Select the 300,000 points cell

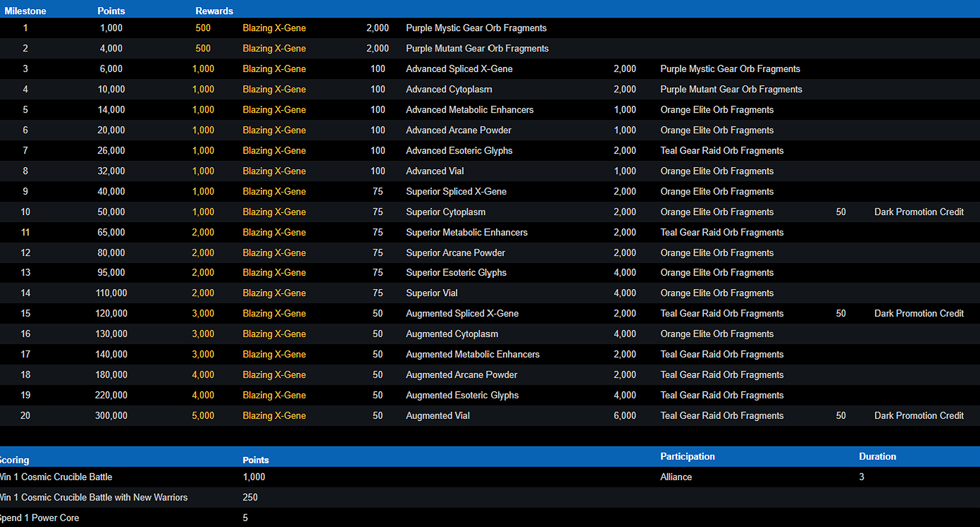tap(111, 416)
